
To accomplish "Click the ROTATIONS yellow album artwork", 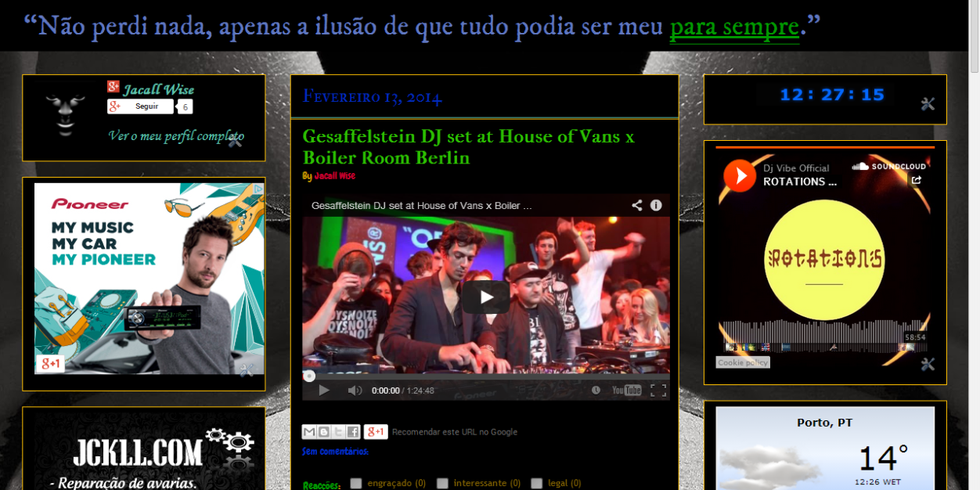I will tap(824, 259).
